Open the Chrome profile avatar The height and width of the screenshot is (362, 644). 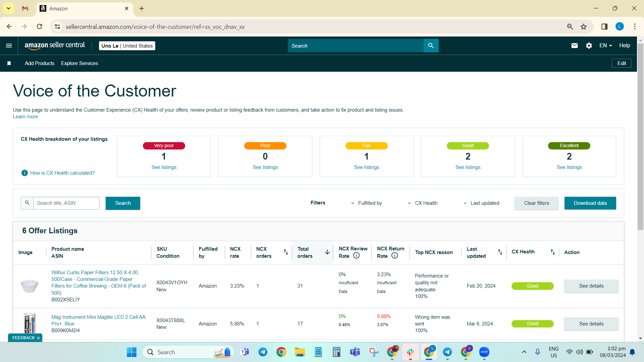click(x=620, y=26)
